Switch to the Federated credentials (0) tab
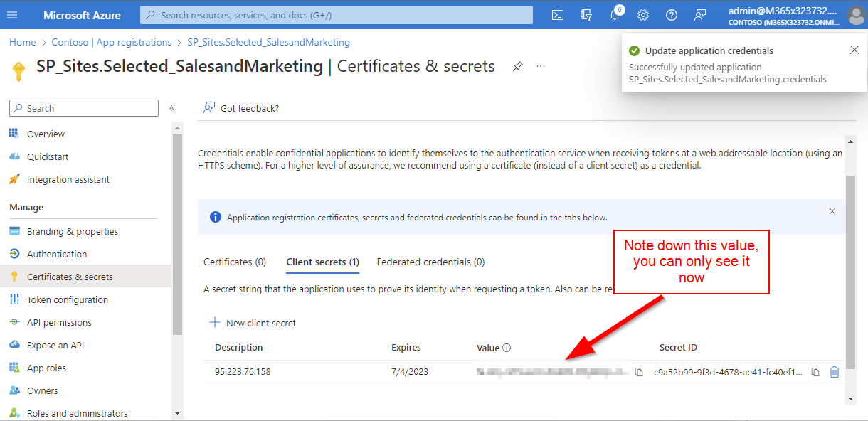 (x=430, y=262)
